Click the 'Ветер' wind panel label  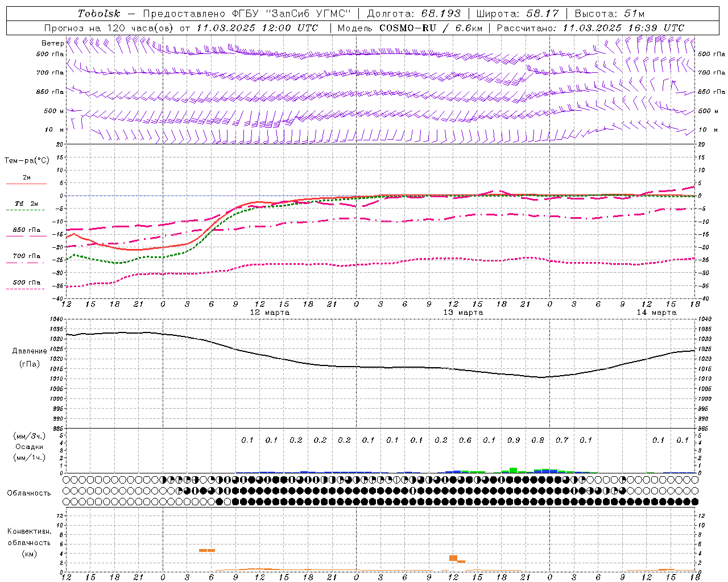tap(52, 43)
